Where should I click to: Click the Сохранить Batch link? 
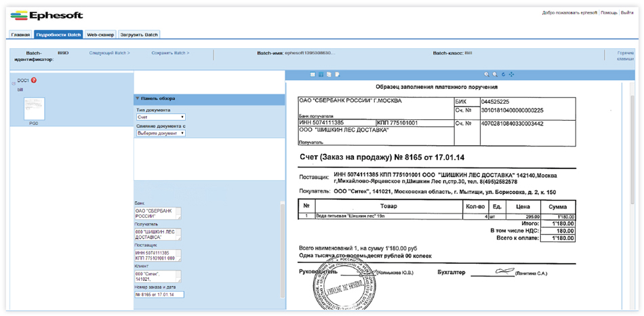click(x=170, y=53)
